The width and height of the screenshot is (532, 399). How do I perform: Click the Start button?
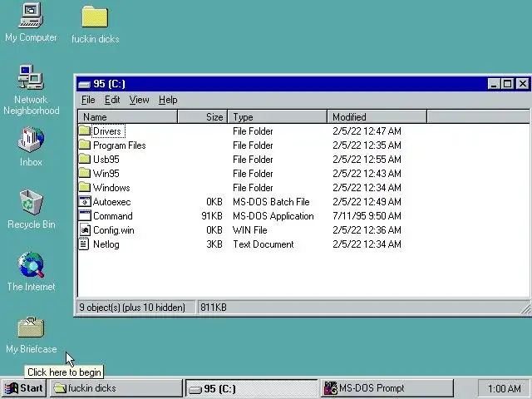coord(24,388)
